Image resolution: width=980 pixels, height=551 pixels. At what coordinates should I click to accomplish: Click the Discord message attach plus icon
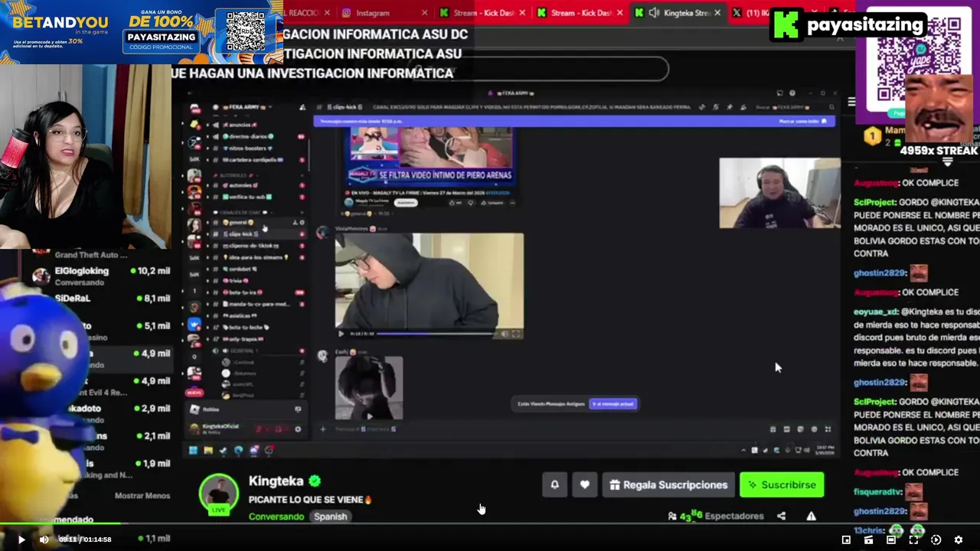pyautogui.click(x=322, y=429)
